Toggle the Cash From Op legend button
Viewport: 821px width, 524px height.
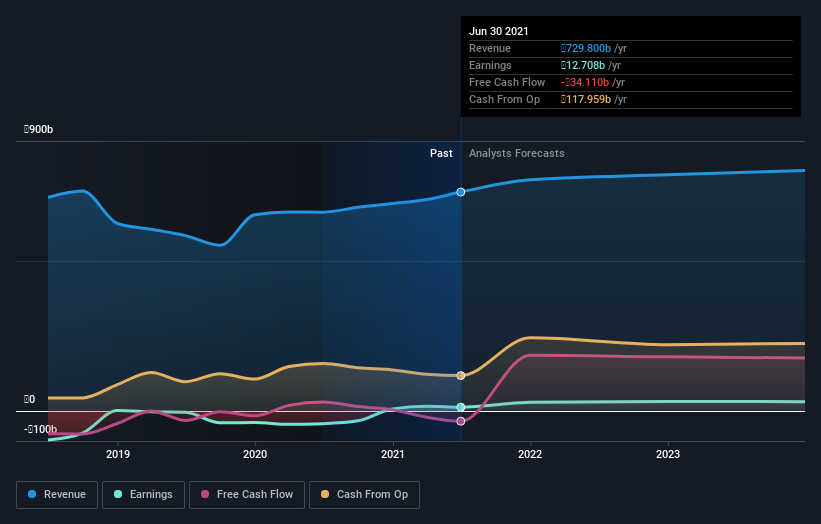click(x=364, y=495)
